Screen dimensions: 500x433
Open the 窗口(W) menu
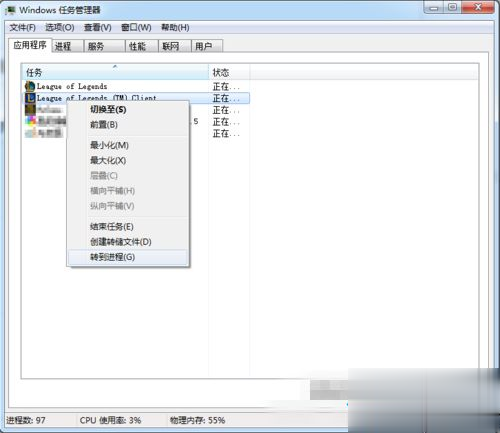[136, 27]
